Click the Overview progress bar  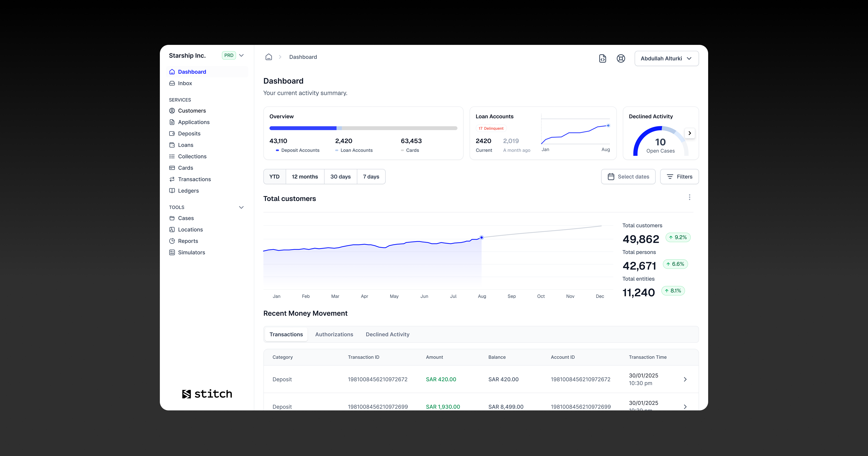[363, 128]
